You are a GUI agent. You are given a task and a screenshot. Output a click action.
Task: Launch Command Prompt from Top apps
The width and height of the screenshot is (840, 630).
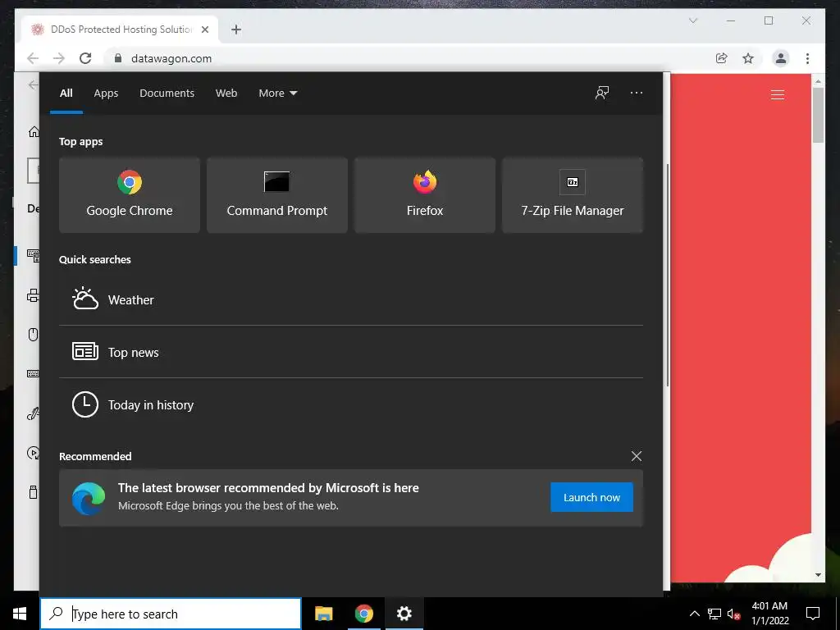277,195
